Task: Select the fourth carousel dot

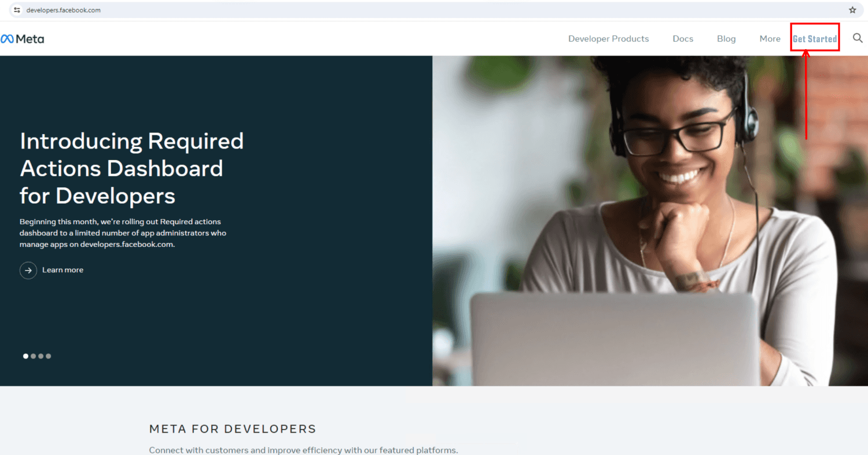Action: (x=48, y=356)
